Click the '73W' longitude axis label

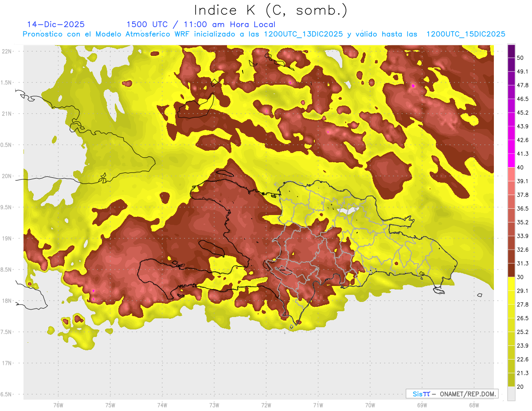point(214,406)
